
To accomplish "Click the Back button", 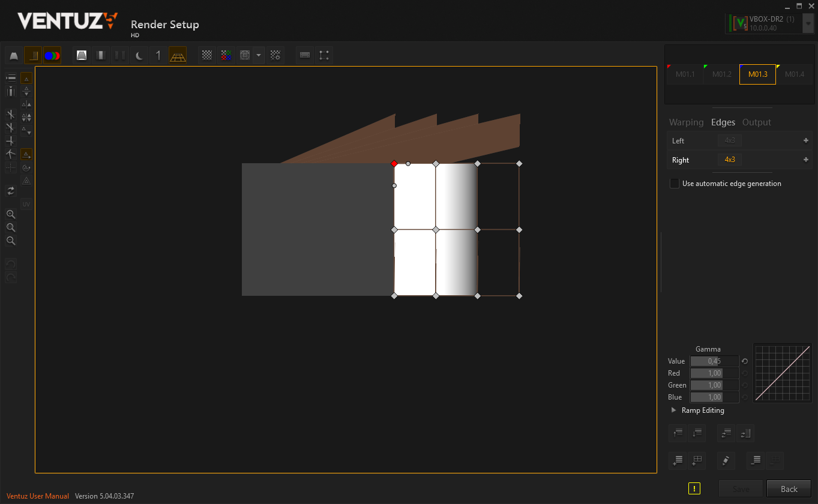I will coord(789,489).
